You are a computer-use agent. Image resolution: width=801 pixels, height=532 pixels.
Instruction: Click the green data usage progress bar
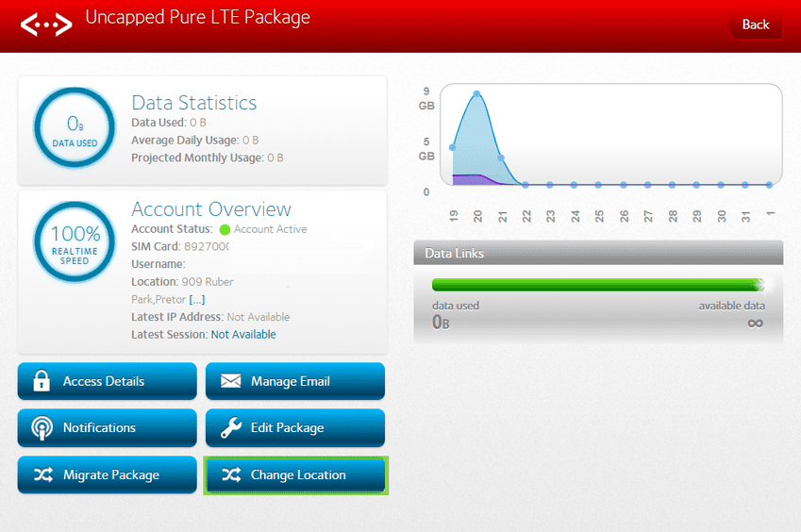[x=596, y=285]
